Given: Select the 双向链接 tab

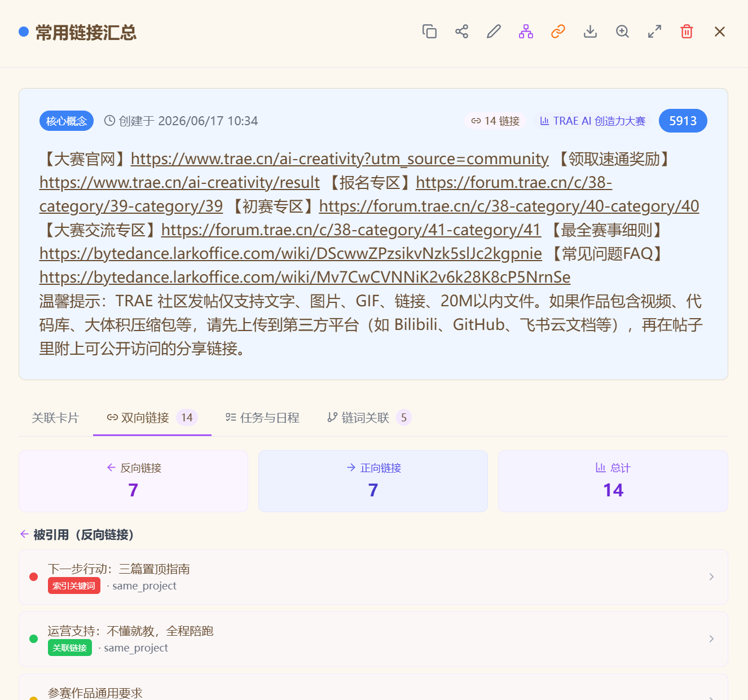Looking at the screenshot, I should point(152,417).
